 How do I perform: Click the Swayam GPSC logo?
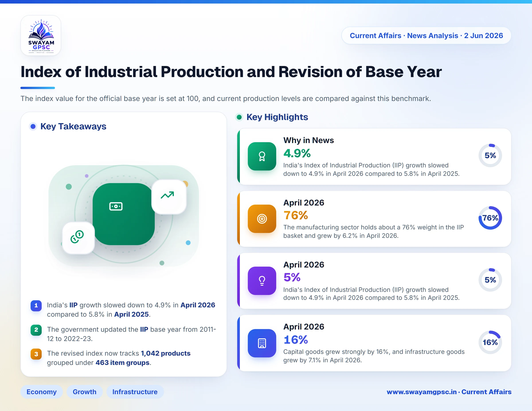[41, 35]
